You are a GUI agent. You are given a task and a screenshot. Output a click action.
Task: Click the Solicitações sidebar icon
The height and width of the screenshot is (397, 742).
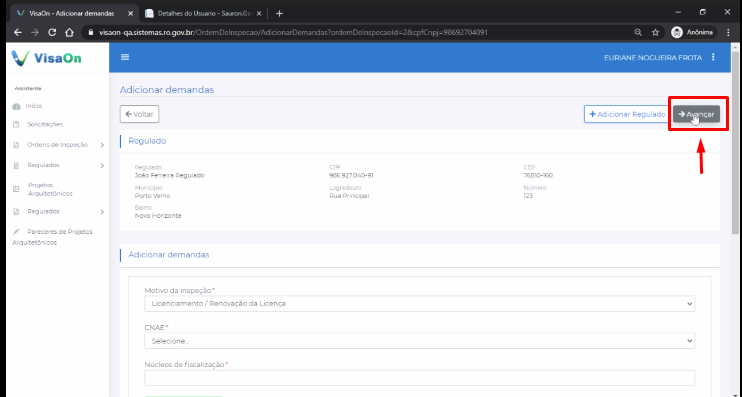[x=17, y=124]
